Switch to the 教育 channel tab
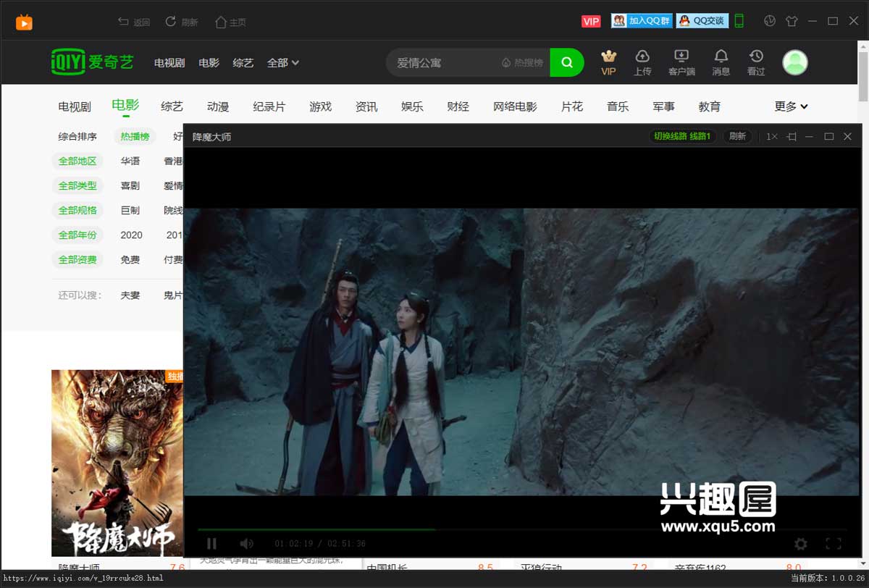 pos(710,107)
